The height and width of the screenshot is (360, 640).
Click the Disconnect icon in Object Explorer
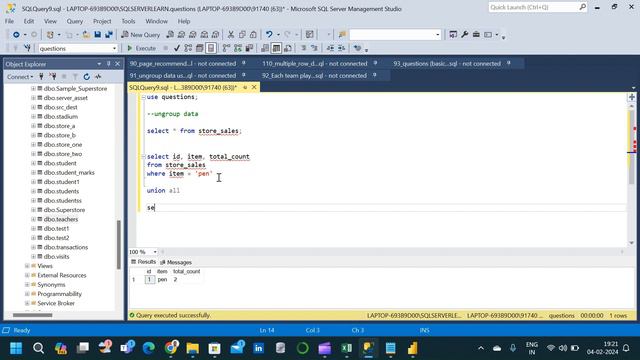coord(53,76)
